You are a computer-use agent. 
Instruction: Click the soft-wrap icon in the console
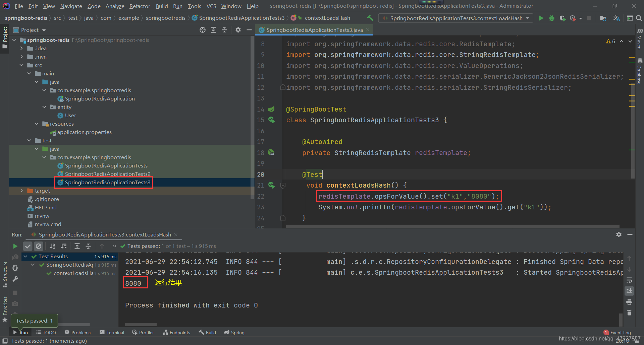click(629, 280)
